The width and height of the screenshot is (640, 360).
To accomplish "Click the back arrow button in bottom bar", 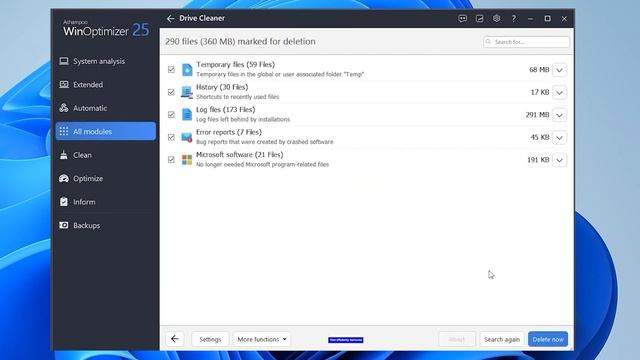I will (175, 339).
